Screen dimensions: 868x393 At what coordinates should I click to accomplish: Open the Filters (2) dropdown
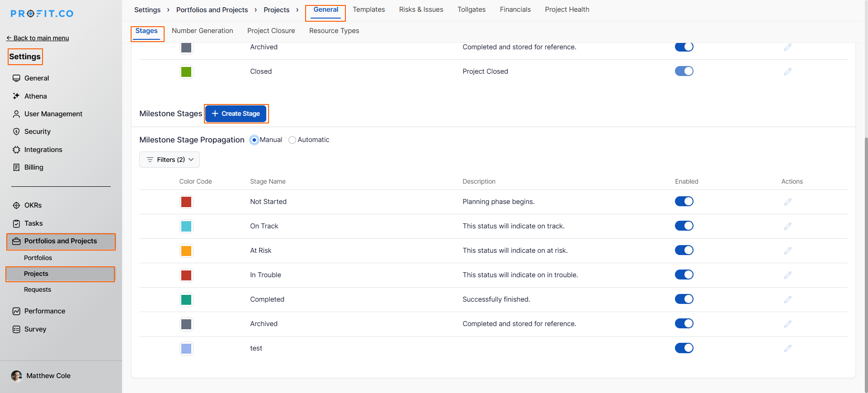tap(170, 160)
